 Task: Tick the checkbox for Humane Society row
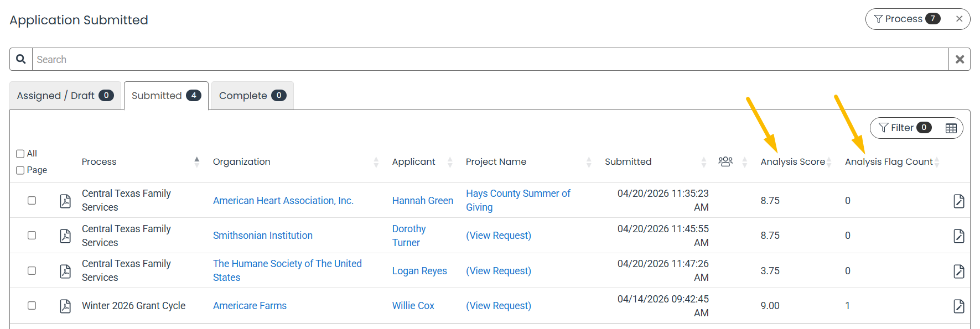click(32, 271)
